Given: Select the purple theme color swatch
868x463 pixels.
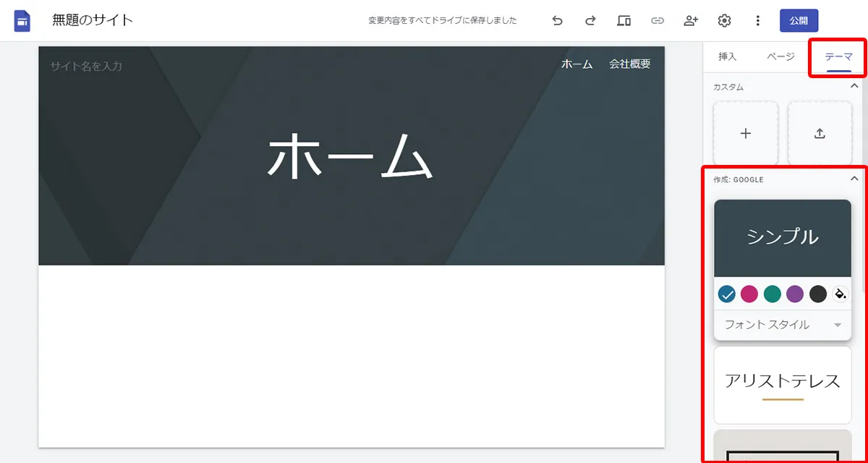Looking at the screenshot, I should click(x=796, y=294).
